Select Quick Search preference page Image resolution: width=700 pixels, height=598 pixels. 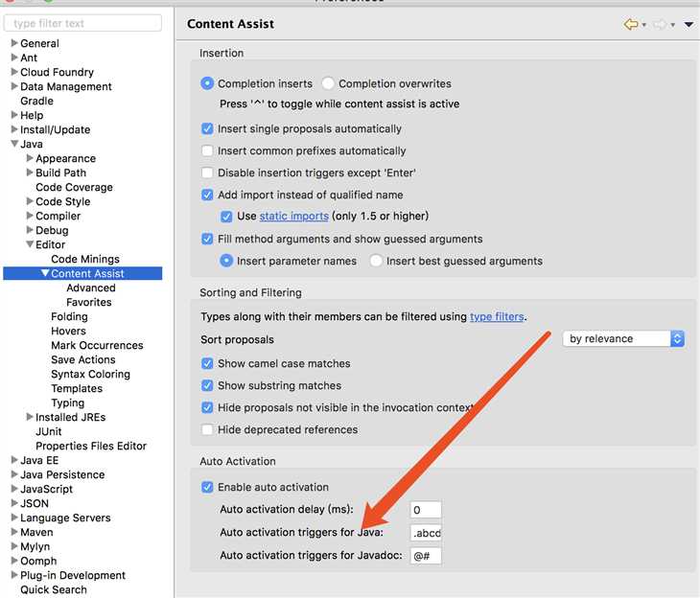54,590
